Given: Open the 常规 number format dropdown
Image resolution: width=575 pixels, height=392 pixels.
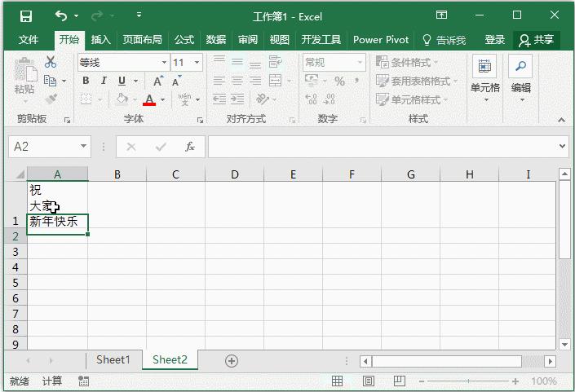Looking at the screenshot, I should click(x=360, y=63).
